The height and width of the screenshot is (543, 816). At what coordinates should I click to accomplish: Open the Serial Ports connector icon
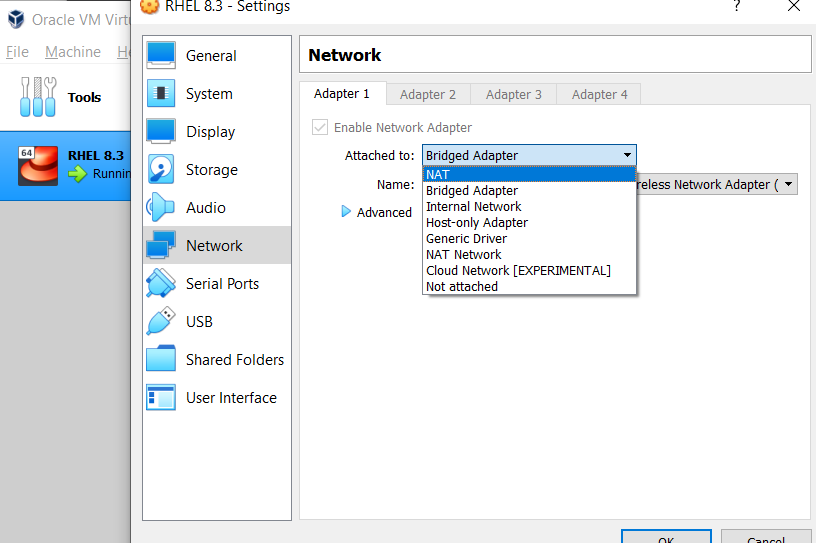pyautogui.click(x=161, y=283)
